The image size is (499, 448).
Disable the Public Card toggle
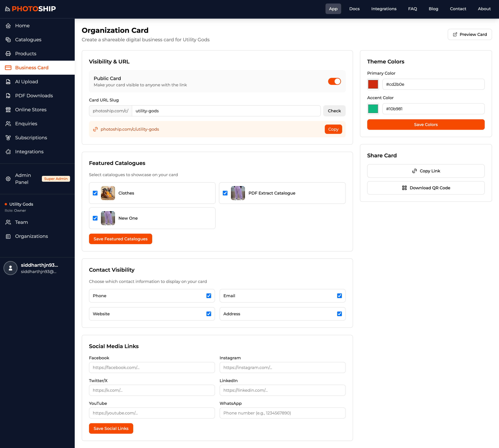pyautogui.click(x=334, y=82)
